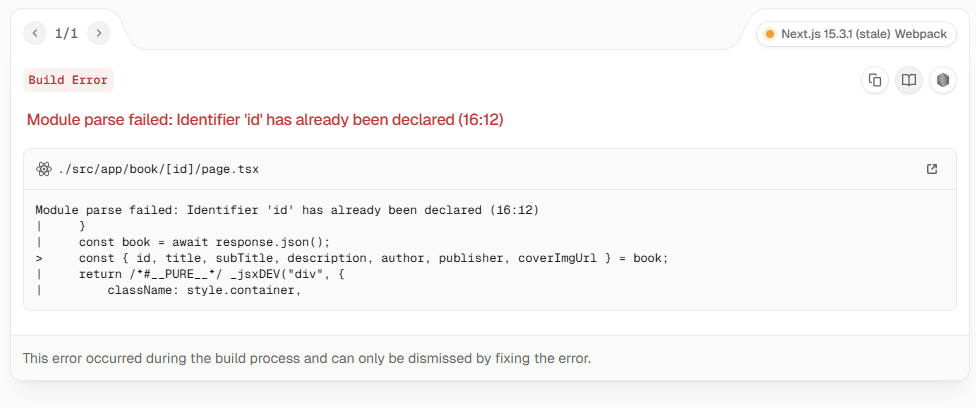Viewport: 976px width, 408px height.
Task: Open the docs book icon
Action: coord(909,80)
